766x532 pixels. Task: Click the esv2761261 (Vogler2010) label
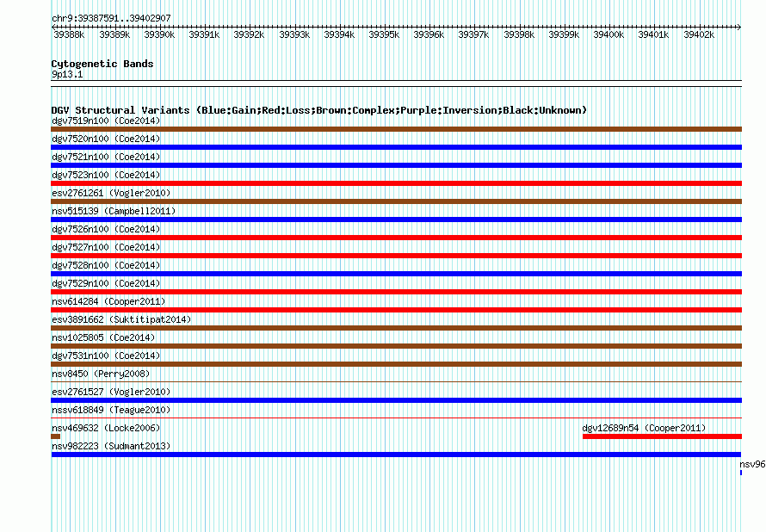(111, 193)
